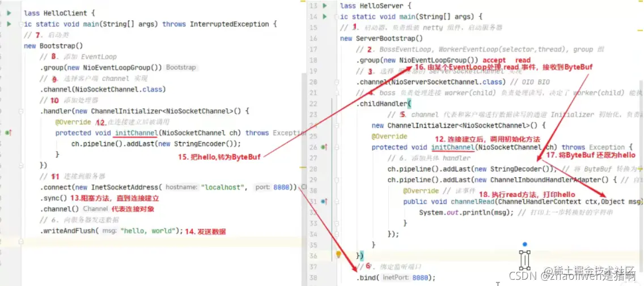
Task: Click the 'msg:' inlay hint in writeAndFlush
Action: (x=109, y=231)
